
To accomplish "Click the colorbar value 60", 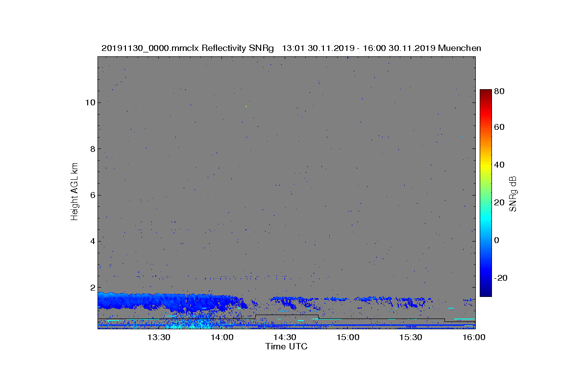I will pos(500,127).
